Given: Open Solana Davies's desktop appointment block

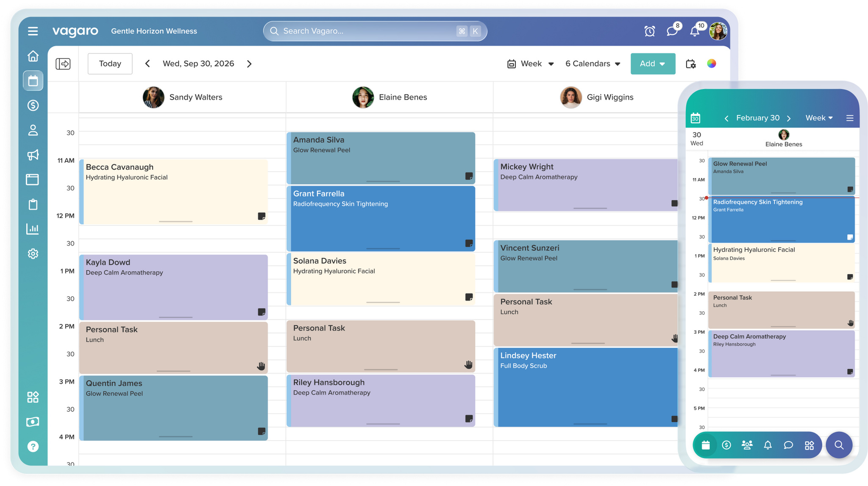Looking at the screenshot, I should (381, 279).
